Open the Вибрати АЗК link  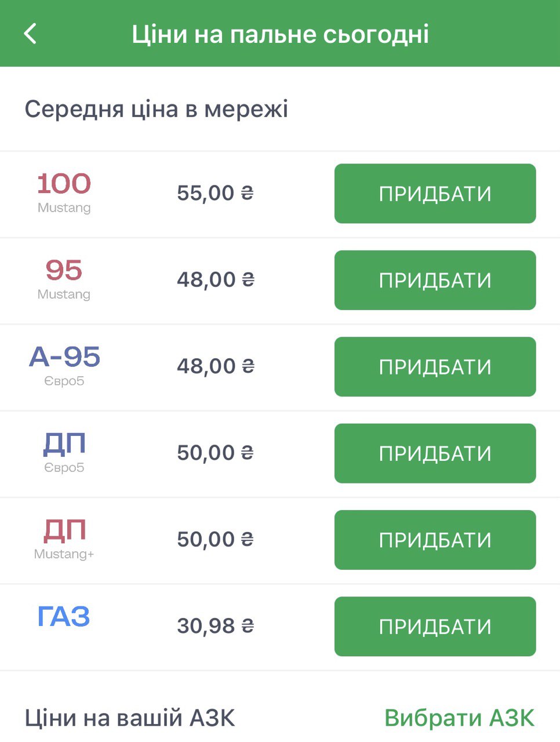click(459, 718)
